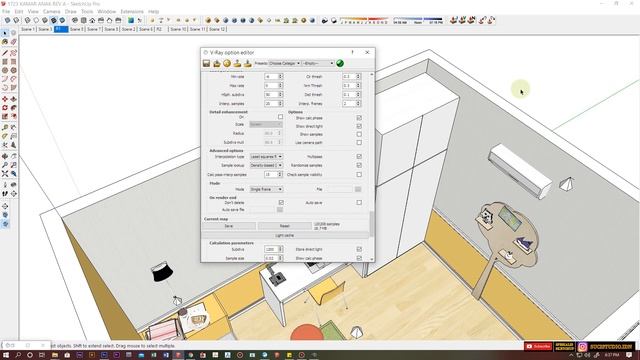Select the Paint Bucket tool in left toolbar
The height and width of the screenshot is (360, 640).
(x=5, y=42)
